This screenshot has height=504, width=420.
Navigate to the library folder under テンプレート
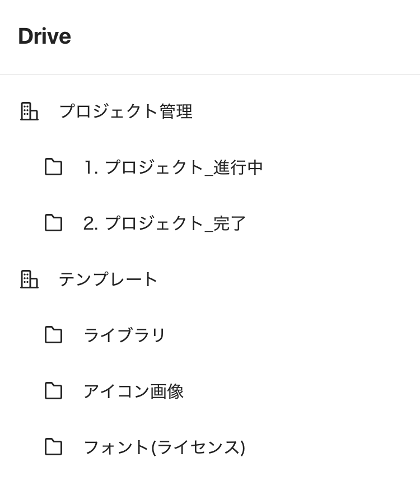124,335
